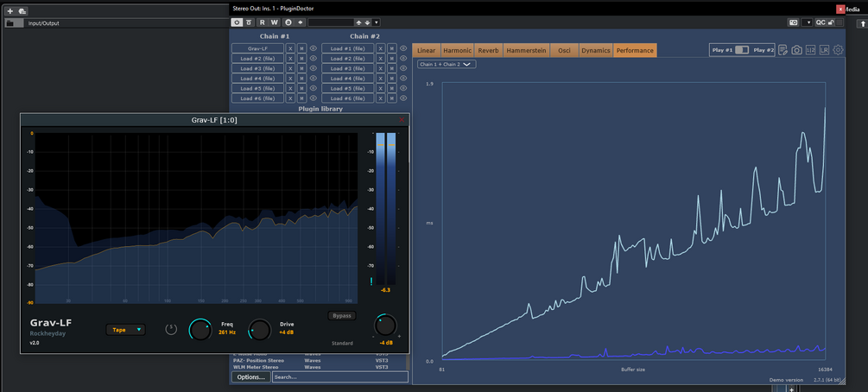Viewport: 868px width, 392px height.
Task: Click X for Chain #1 Load #5 slot
Action: (290, 88)
